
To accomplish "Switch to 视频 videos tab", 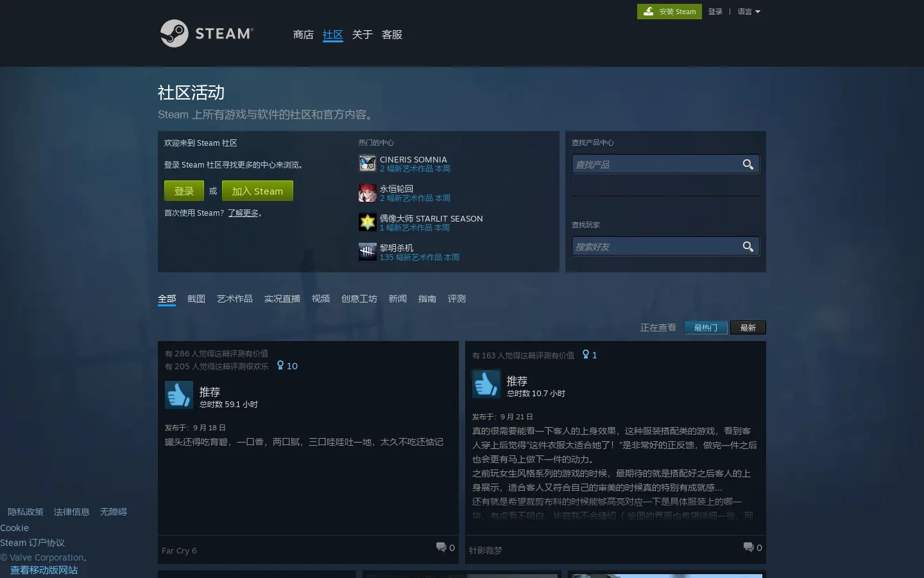I will click(320, 299).
